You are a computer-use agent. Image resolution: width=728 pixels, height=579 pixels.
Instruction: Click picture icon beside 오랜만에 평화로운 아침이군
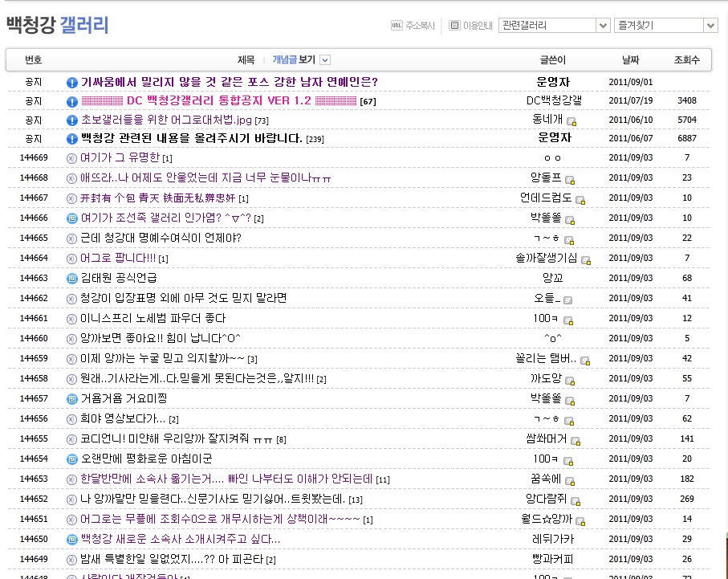pos(71,459)
